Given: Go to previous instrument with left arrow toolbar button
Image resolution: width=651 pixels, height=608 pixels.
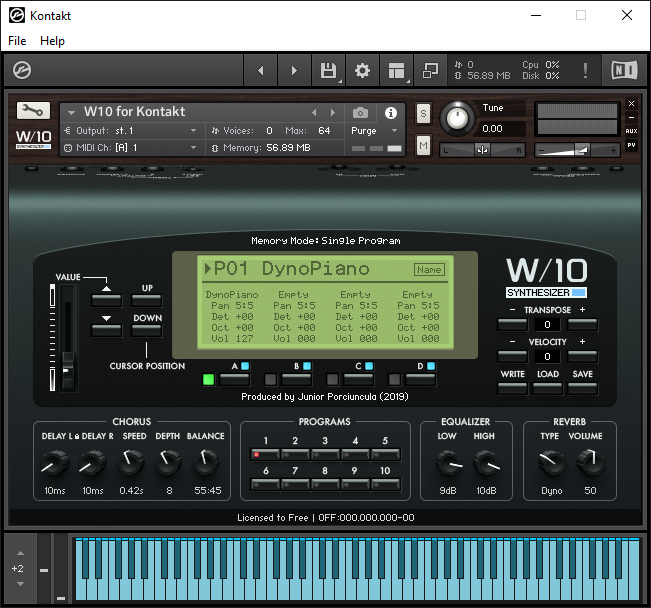Looking at the screenshot, I should click(260, 70).
